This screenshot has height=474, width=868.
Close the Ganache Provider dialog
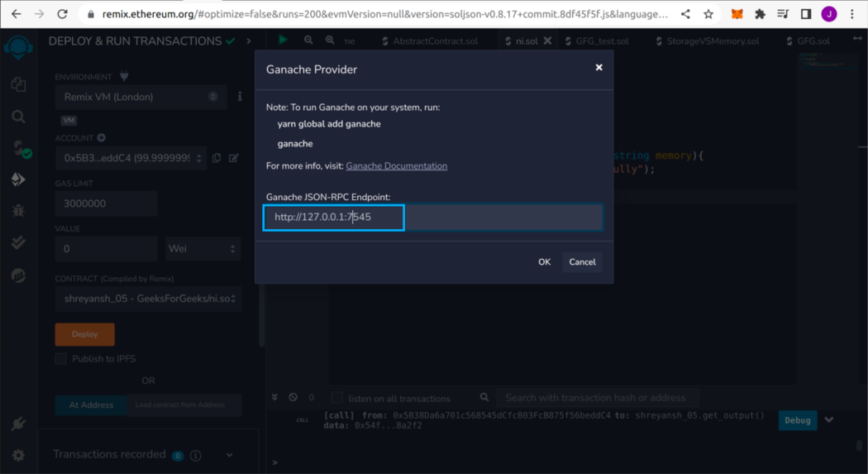click(x=599, y=67)
